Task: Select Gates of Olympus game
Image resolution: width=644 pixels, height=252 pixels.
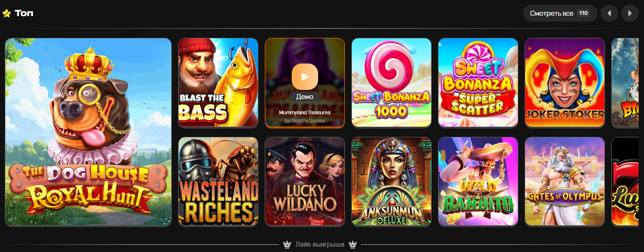Action: pyautogui.click(x=565, y=181)
